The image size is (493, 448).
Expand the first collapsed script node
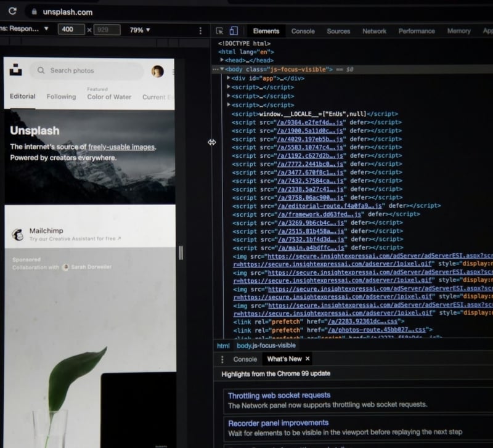coord(229,87)
